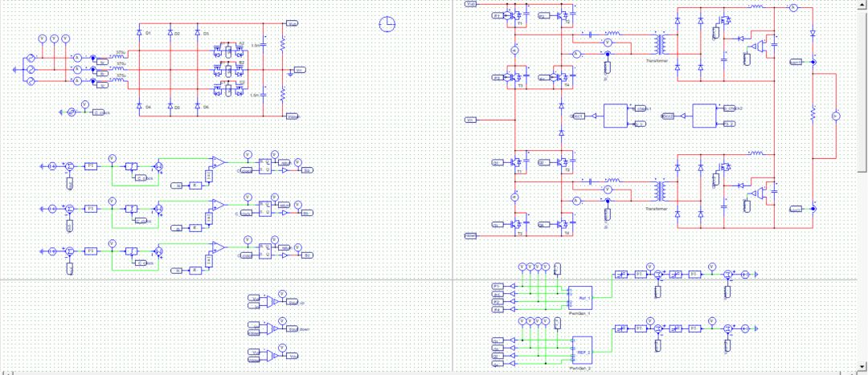Click Vup label at inverter top-left
This screenshot has width=868, height=375.
pyautogui.click(x=470, y=4)
